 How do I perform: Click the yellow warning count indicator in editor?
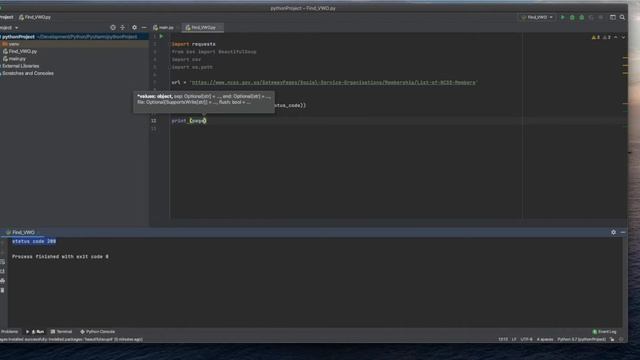coord(596,37)
